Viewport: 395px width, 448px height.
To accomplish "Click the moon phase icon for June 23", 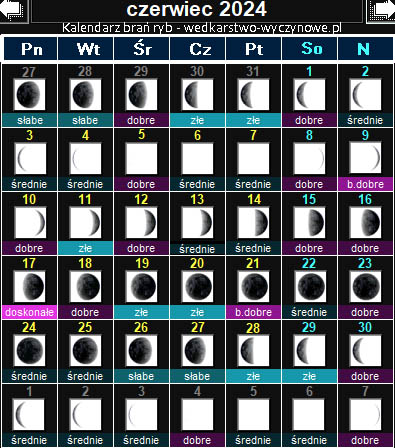I will 365,287.
